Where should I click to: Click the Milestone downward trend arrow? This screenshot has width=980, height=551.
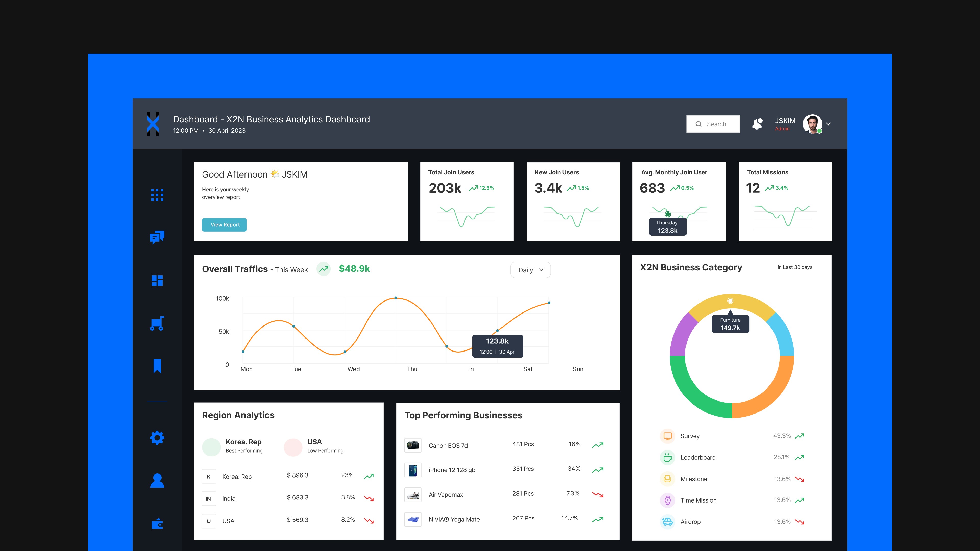tap(799, 479)
